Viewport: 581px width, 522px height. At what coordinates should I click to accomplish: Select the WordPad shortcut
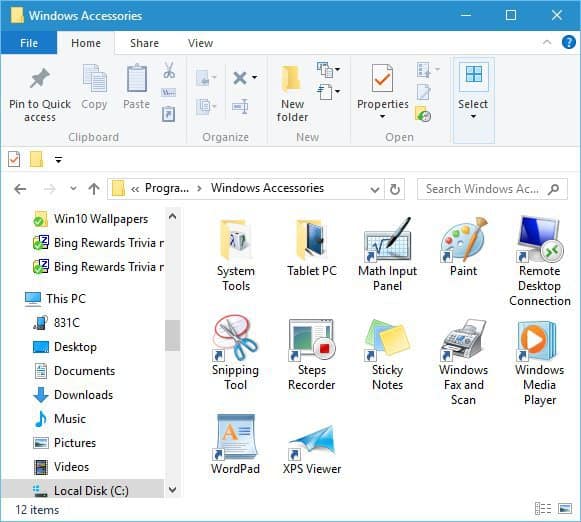pyautogui.click(x=236, y=445)
